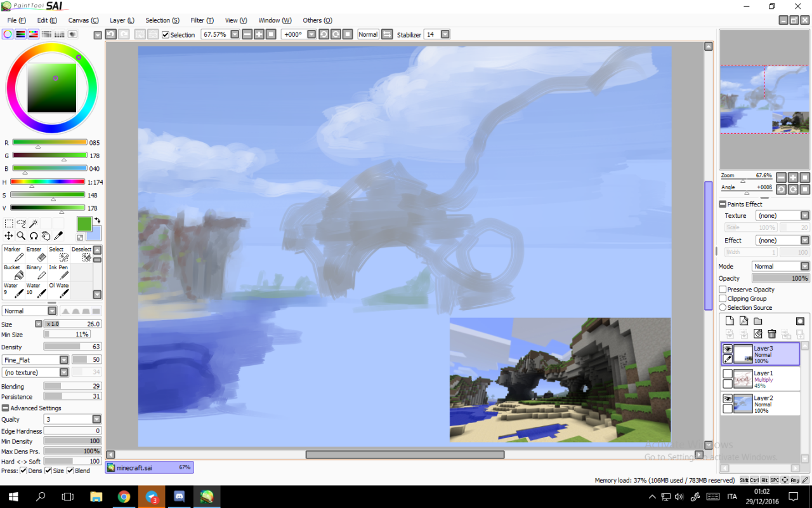The height and width of the screenshot is (508, 812).
Task: Create a new layer
Action: [x=730, y=321]
